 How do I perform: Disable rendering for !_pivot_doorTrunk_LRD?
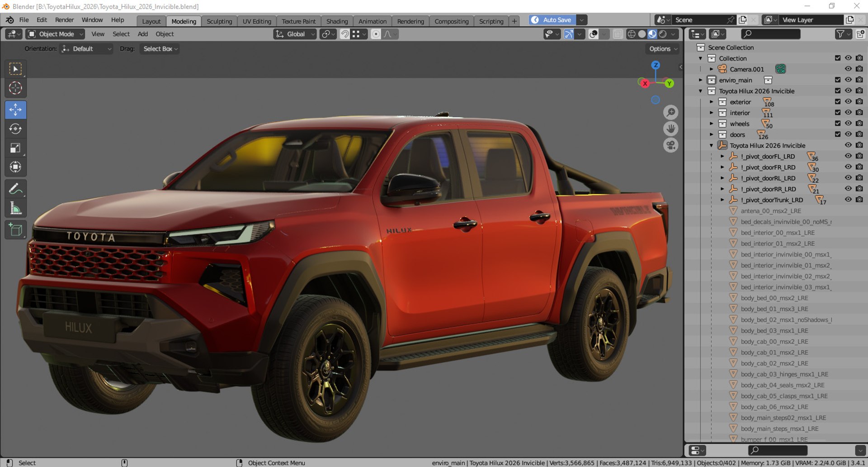point(859,200)
